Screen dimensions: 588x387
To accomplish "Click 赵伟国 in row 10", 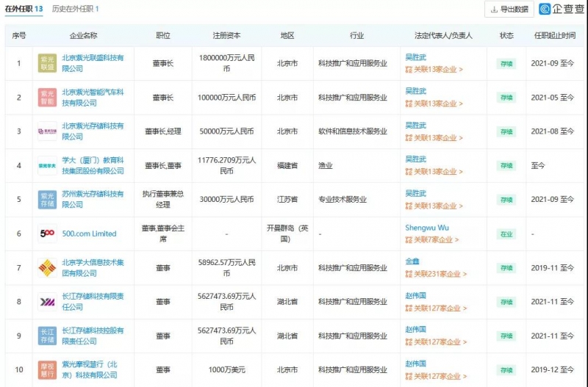I will point(415,364).
